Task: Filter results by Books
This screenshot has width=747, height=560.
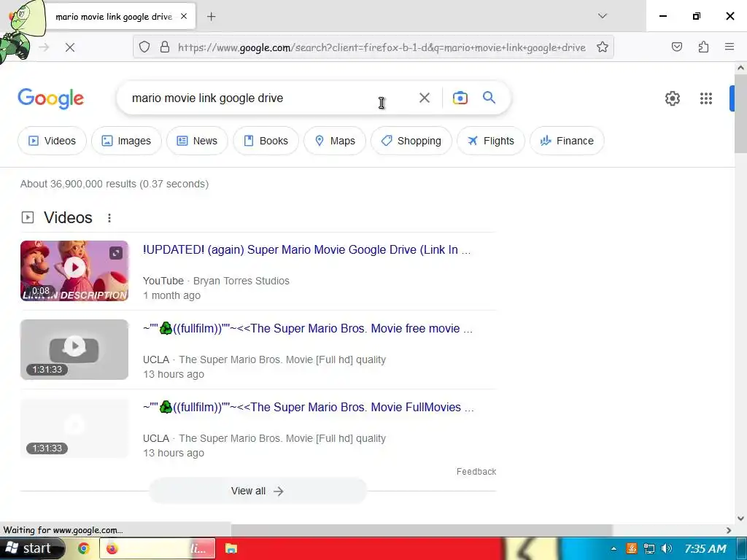Action: pyautogui.click(x=266, y=141)
